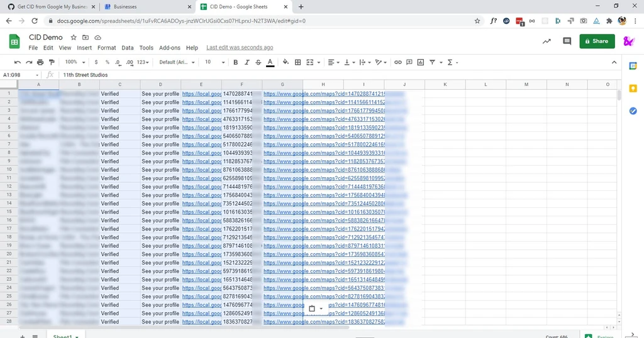Toggle italic formatting
Screen dimensions: 644x338
(247, 62)
